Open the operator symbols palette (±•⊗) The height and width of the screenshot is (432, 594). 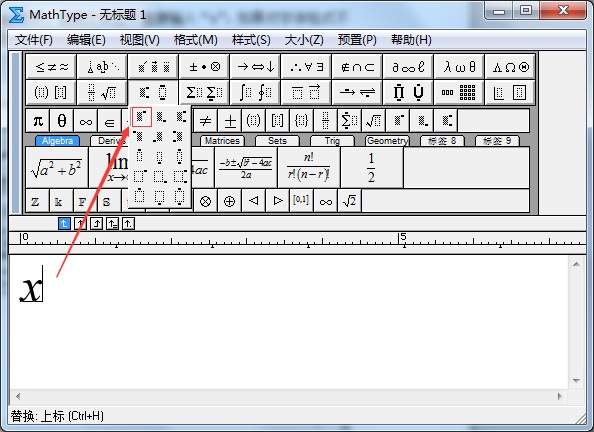(205, 67)
